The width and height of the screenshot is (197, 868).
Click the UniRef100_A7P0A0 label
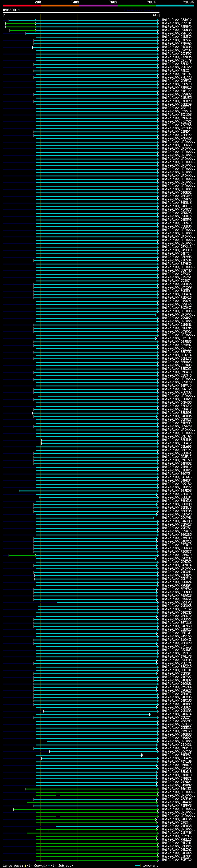[x=177, y=43]
